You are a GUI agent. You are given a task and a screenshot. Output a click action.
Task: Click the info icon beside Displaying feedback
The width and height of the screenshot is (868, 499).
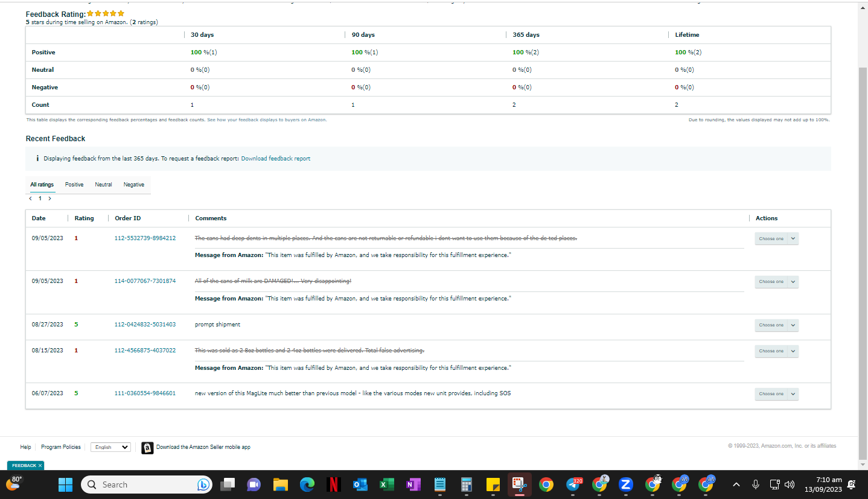(37, 159)
